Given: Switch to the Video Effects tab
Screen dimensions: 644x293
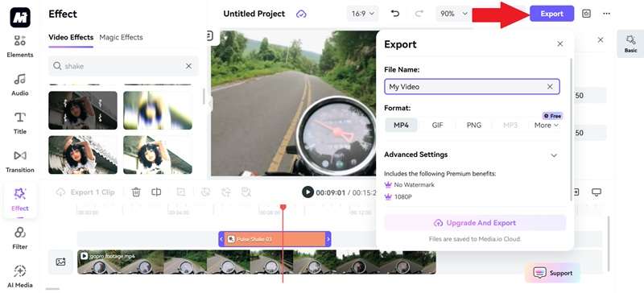Looking at the screenshot, I should coord(71,37).
